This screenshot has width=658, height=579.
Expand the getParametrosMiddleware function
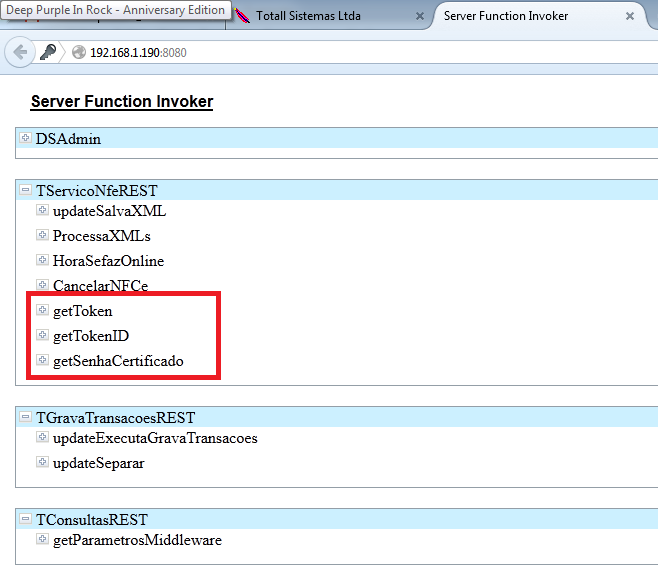[x=42, y=539]
